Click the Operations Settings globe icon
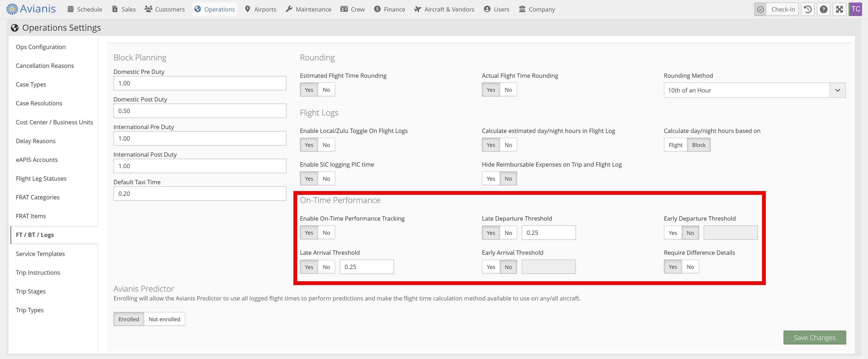The image size is (868, 359). click(14, 28)
